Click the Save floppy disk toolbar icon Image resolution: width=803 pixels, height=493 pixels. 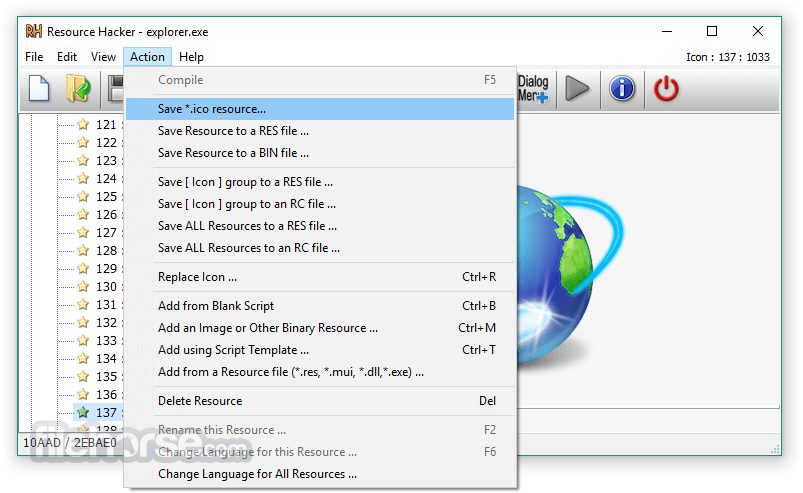pos(116,89)
